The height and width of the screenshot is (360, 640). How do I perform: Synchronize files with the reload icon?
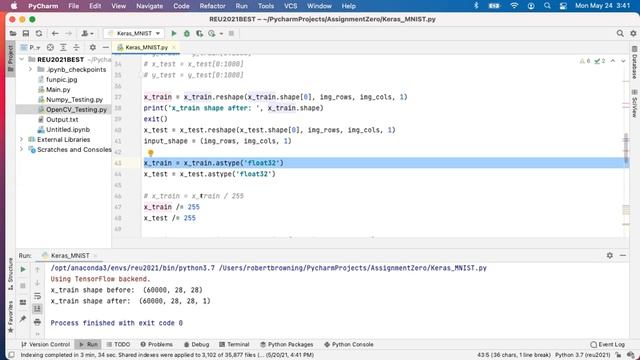tap(39, 33)
